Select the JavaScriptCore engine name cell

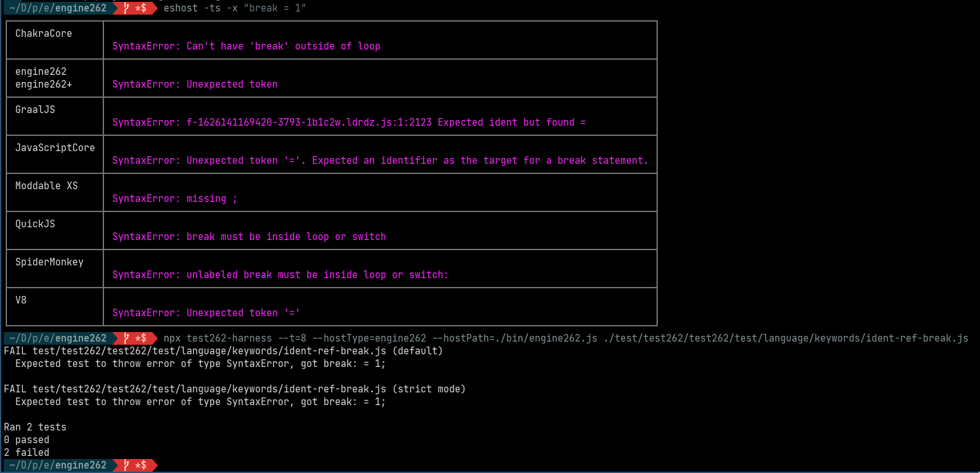pos(55,154)
